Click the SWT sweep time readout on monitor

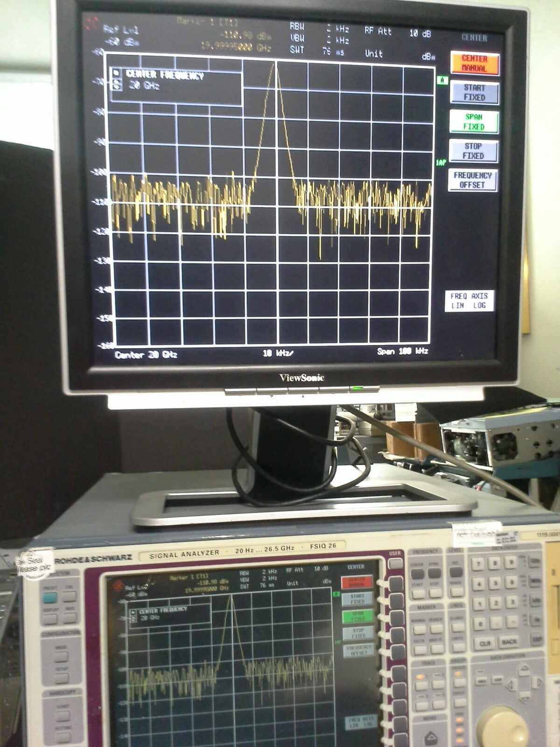317,50
